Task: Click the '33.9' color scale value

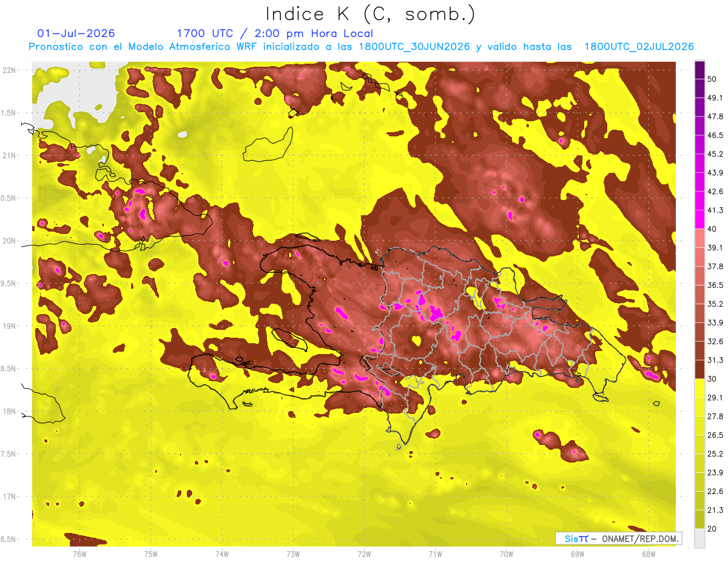Action: coord(715,323)
